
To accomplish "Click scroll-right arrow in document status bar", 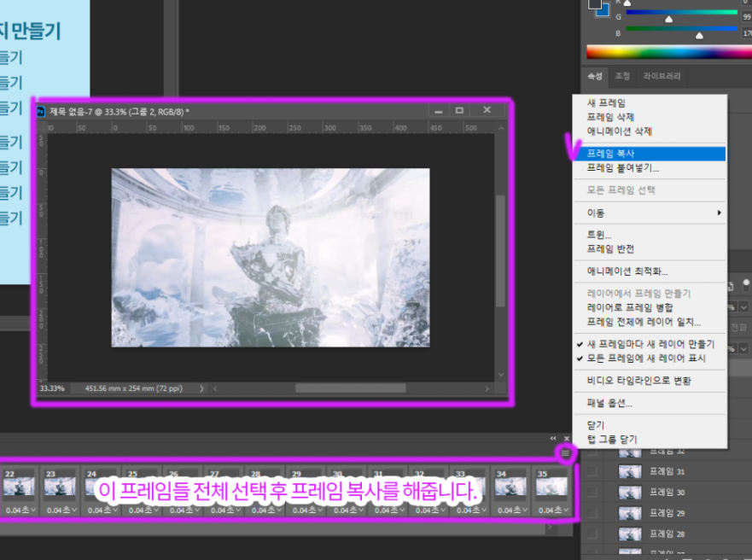I will [x=487, y=388].
